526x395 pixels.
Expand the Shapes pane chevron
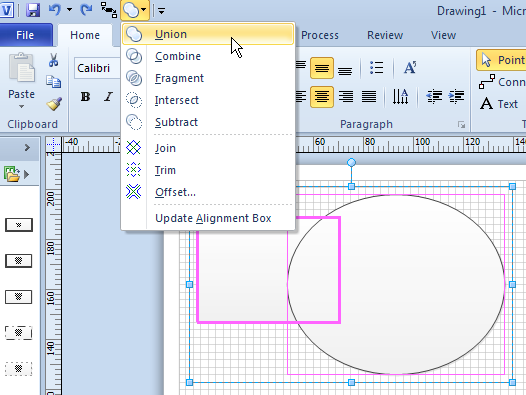click(x=27, y=148)
